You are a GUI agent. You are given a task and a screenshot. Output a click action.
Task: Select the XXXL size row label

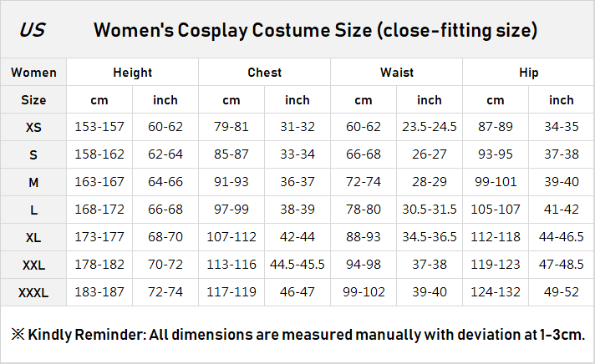[33, 292]
